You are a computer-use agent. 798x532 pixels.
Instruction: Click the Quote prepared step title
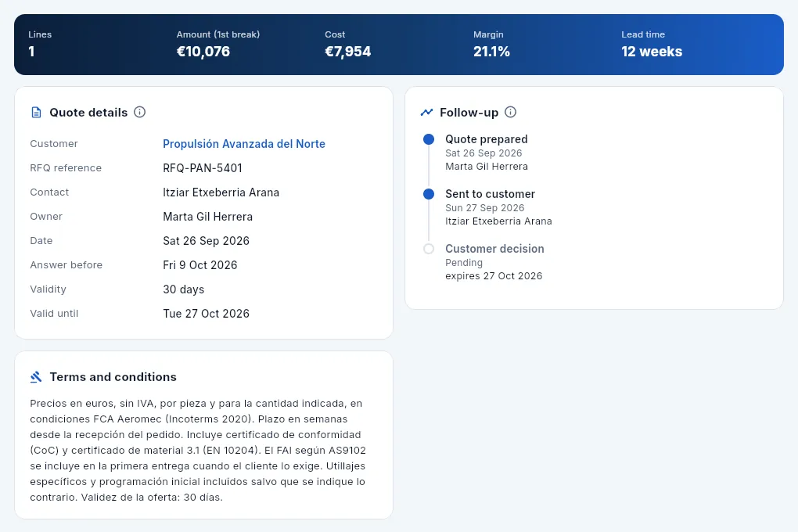tap(487, 139)
